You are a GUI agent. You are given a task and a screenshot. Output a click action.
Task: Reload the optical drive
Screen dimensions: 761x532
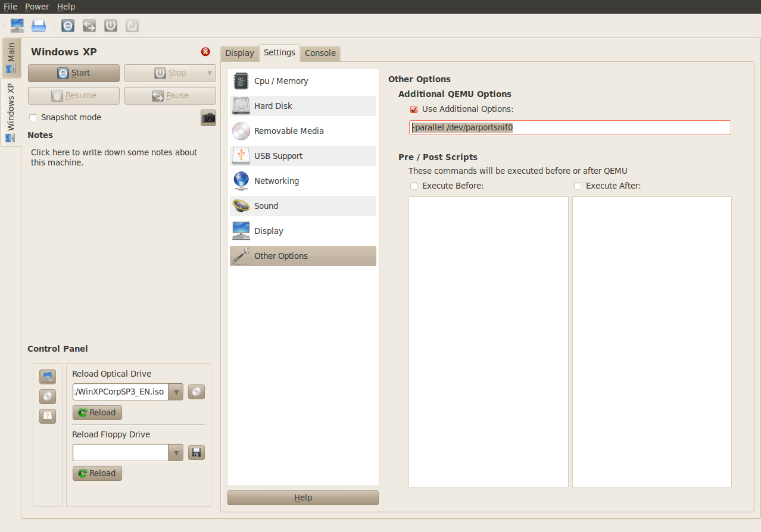click(x=97, y=413)
